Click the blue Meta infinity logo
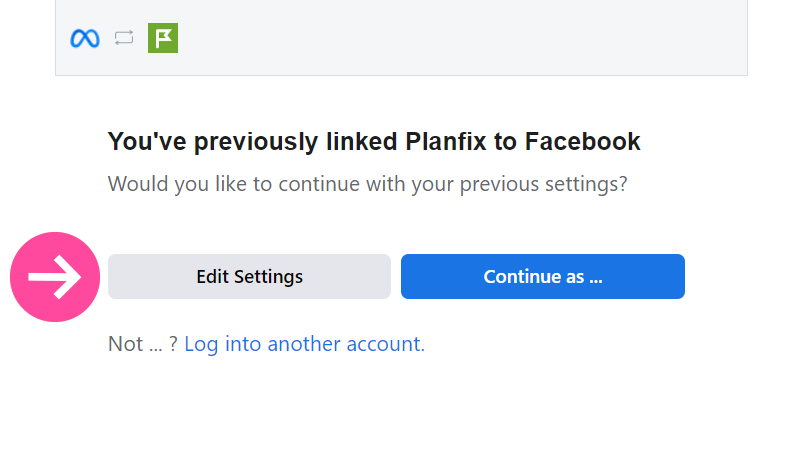Image resolution: width=788 pixels, height=458 pixels. pos(85,38)
